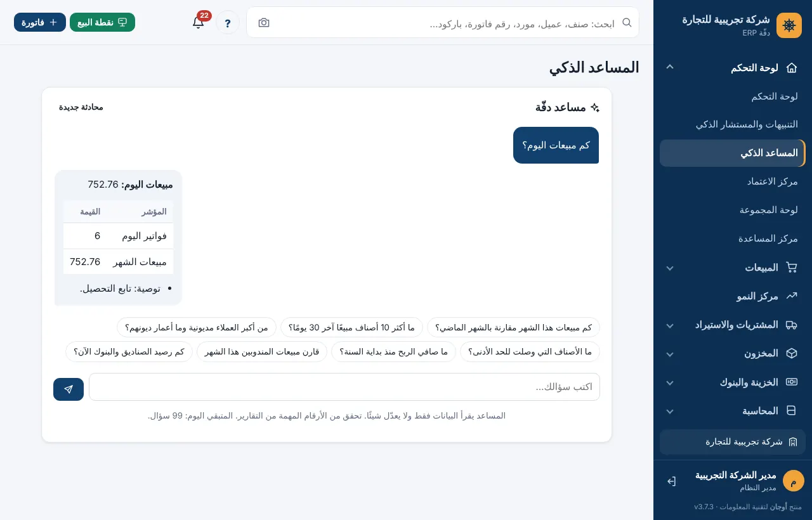Open لوحة المجموعة from sidebar
Screen dimensions: 812x520
[x=733, y=211]
